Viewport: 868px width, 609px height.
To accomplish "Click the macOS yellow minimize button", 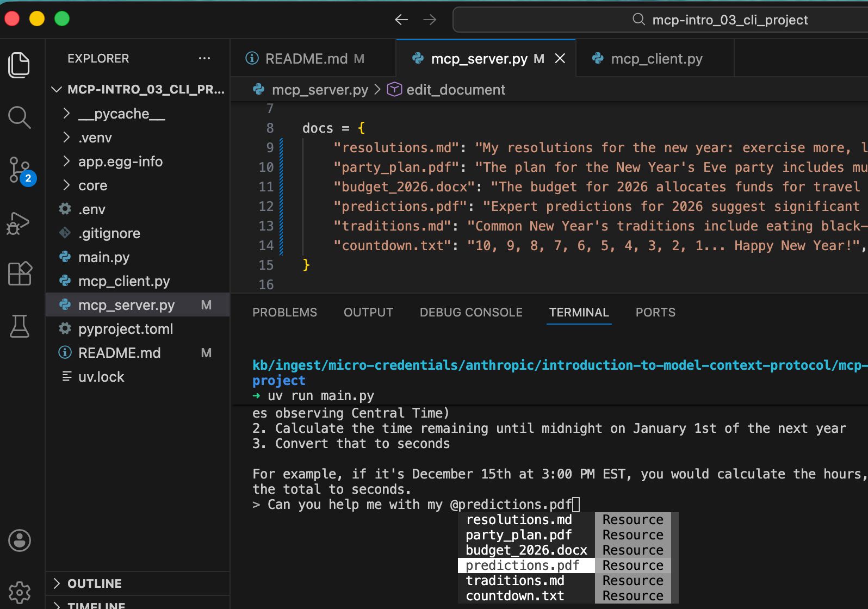I will pos(37,18).
